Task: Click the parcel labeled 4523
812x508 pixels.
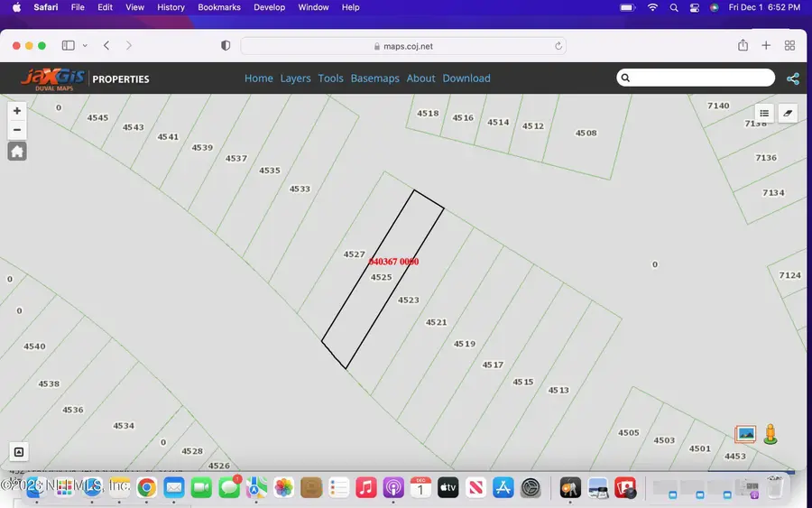Action: point(408,300)
